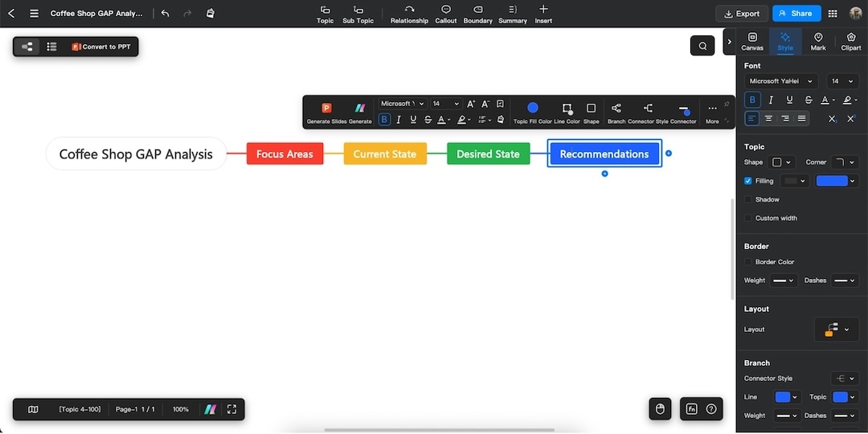Select the Focus Areas topic
Screen dimensions: 868x434
point(285,154)
